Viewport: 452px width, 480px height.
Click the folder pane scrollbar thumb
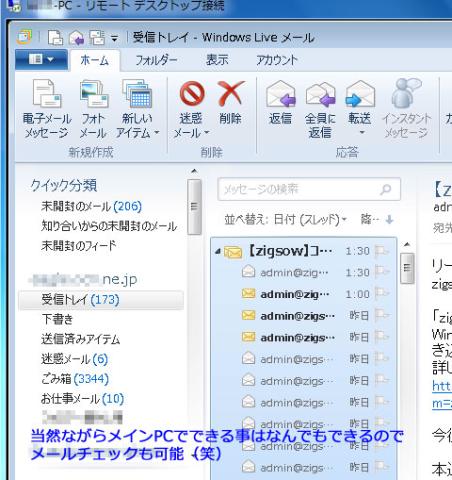[194, 207]
